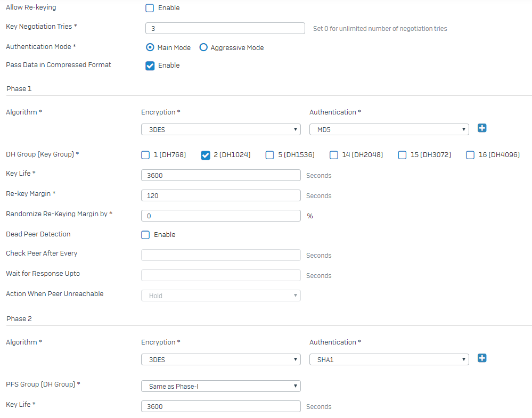Viewport: 532px width, 418px height.
Task: Select Aggressive Mode authentication
Action: (x=203, y=47)
